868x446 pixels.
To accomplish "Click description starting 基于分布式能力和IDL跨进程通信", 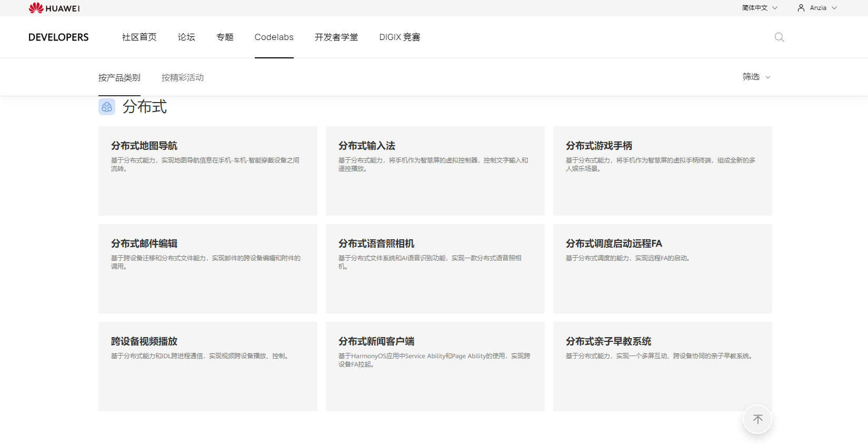I will click(x=200, y=356).
